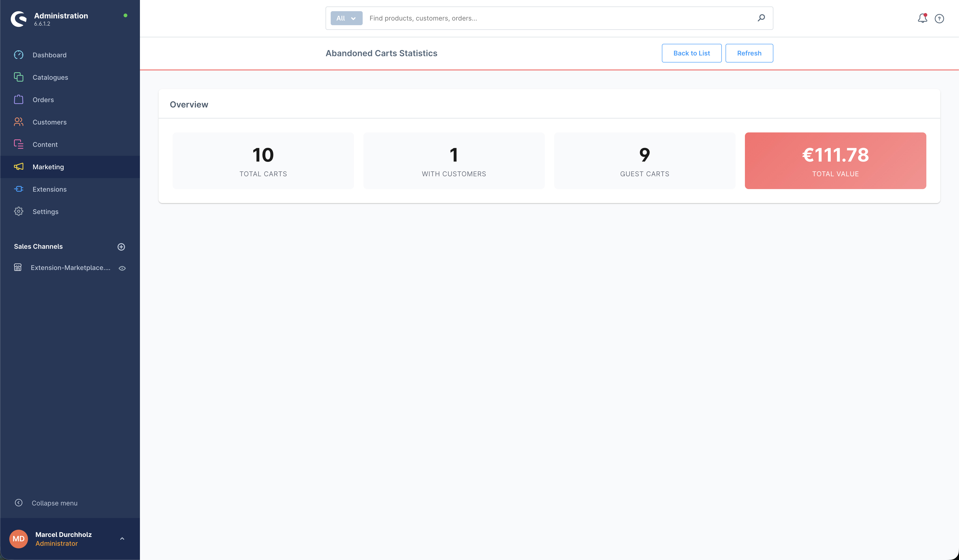Open the Extensions menu item
This screenshot has height=560, width=959.
point(49,189)
